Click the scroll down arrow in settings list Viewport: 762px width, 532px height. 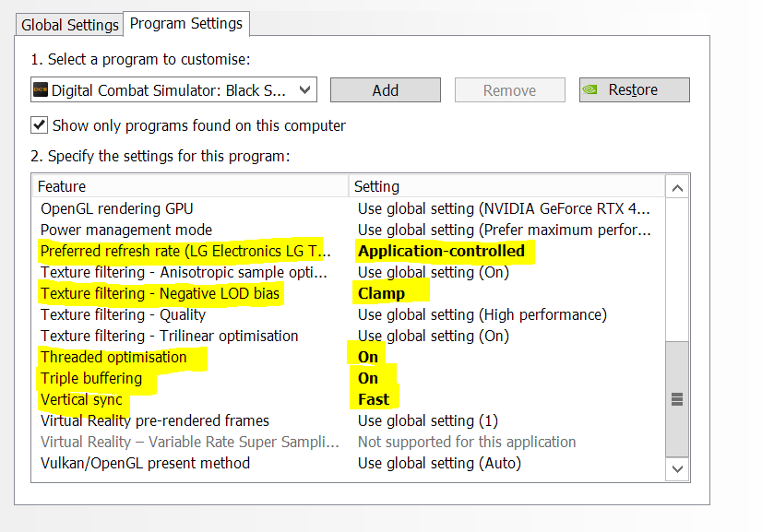677,468
